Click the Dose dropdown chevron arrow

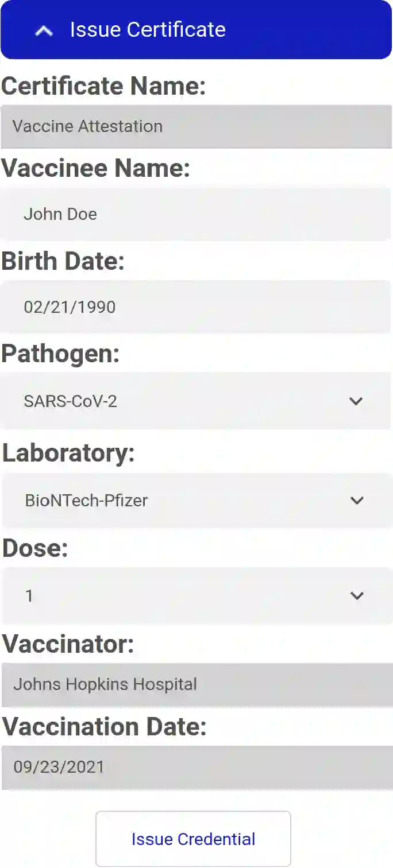(357, 596)
